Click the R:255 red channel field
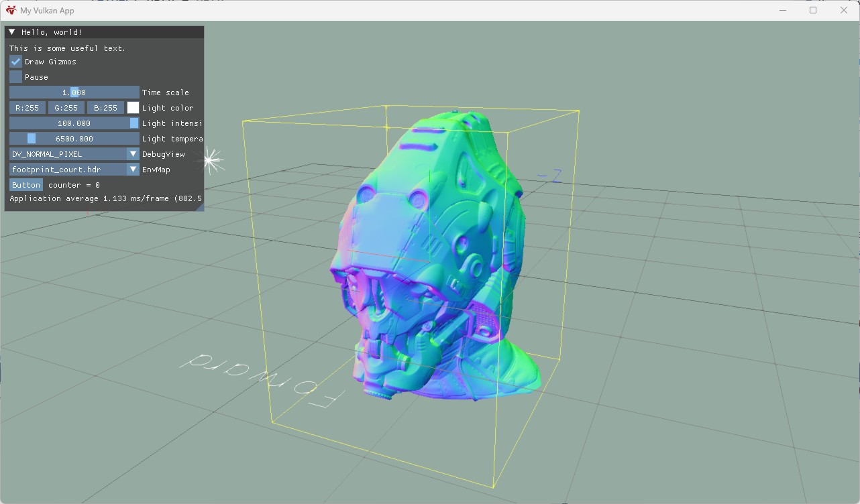Image resolution: width=860 pixels, height=504 pixels. 28,108
